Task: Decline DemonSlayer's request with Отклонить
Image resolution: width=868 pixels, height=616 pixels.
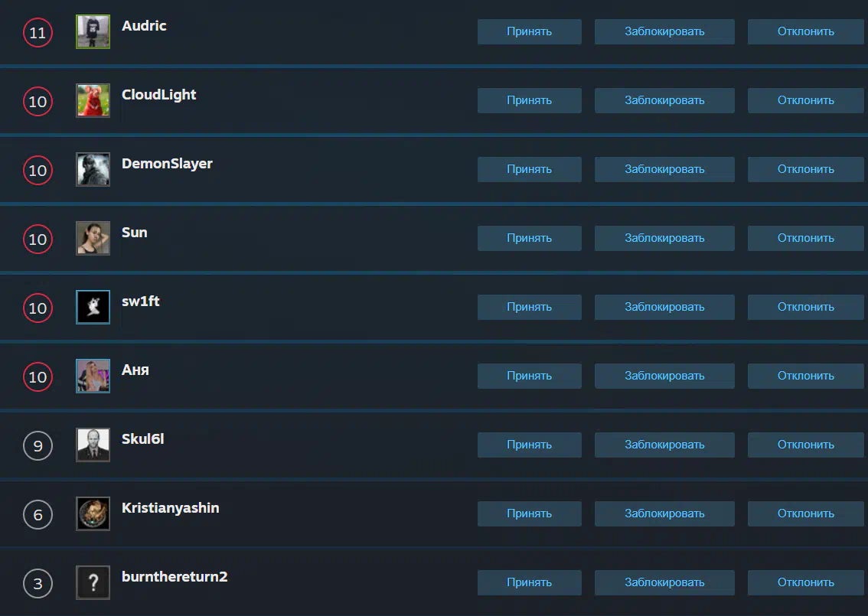Action: [805, 169]
